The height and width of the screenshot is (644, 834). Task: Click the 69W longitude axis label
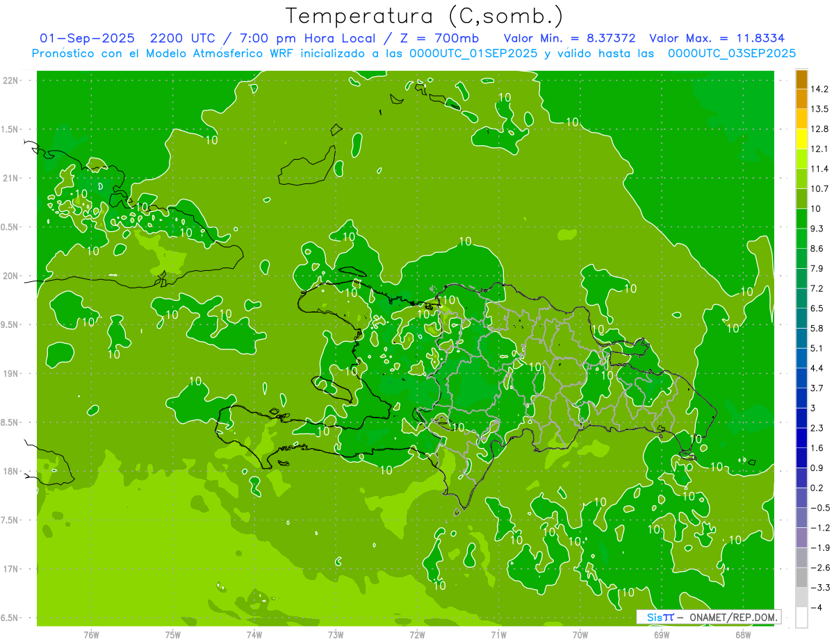662,634
